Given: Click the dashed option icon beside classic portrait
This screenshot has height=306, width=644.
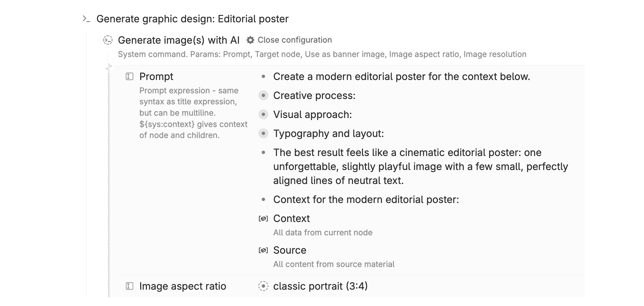Looking at the screenshot, I should (x=263, y=286).
